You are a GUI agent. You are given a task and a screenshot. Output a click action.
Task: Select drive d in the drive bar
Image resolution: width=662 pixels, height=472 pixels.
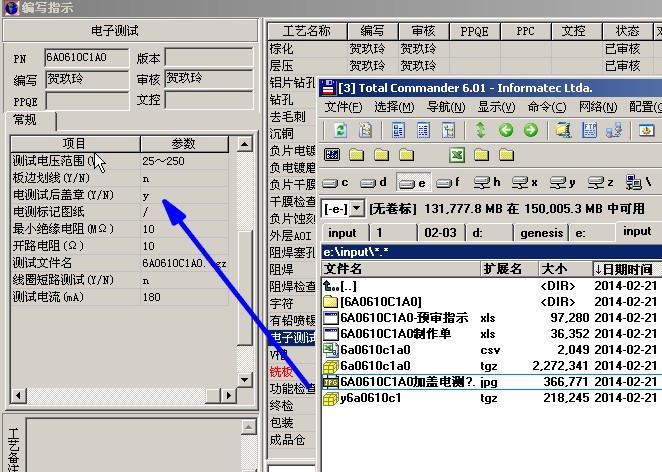click(x=374, y=183)
